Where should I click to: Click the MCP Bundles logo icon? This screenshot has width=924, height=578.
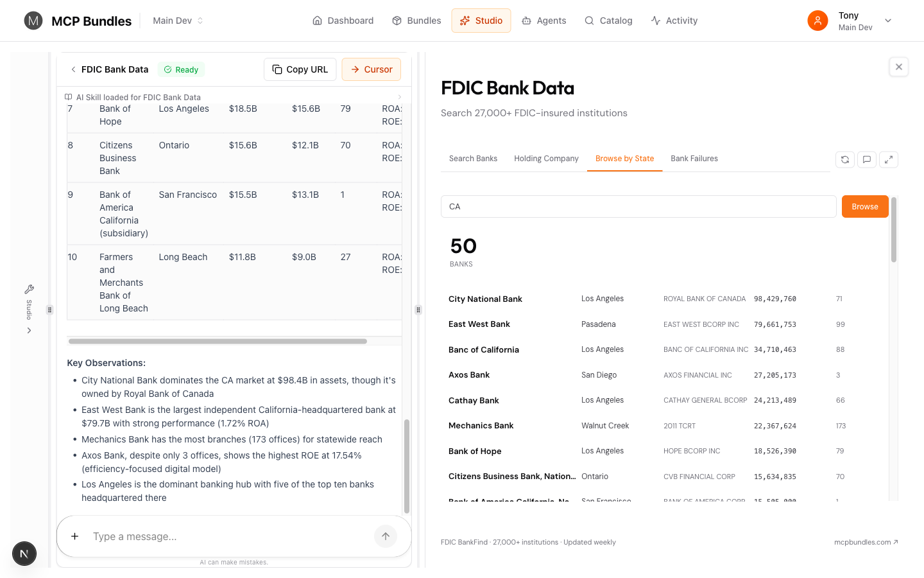tap(33, 21)
